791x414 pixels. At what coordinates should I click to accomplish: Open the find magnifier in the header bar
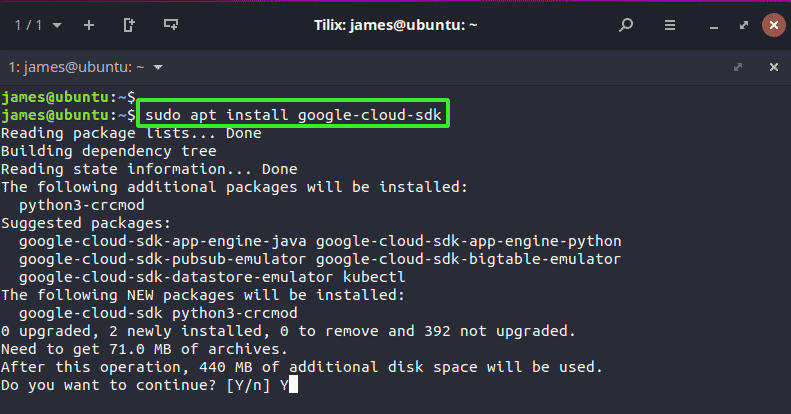626,25
